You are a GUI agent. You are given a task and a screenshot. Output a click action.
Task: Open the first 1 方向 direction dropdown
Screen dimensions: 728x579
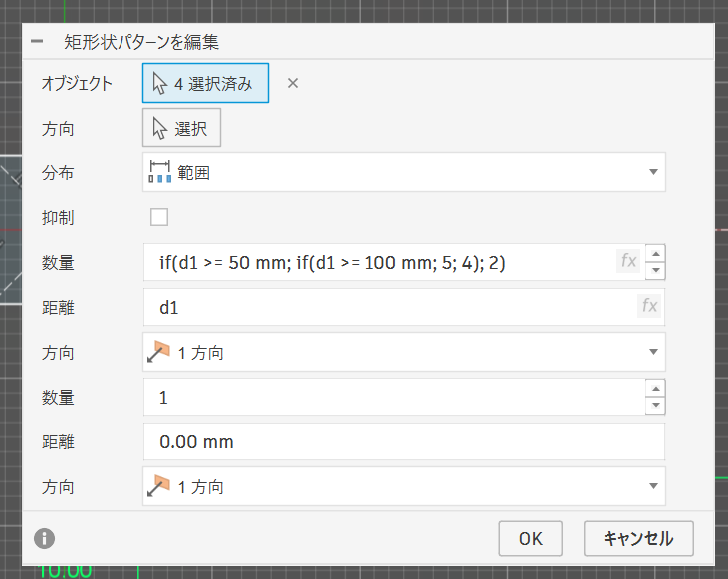click(x=404, y=352)
